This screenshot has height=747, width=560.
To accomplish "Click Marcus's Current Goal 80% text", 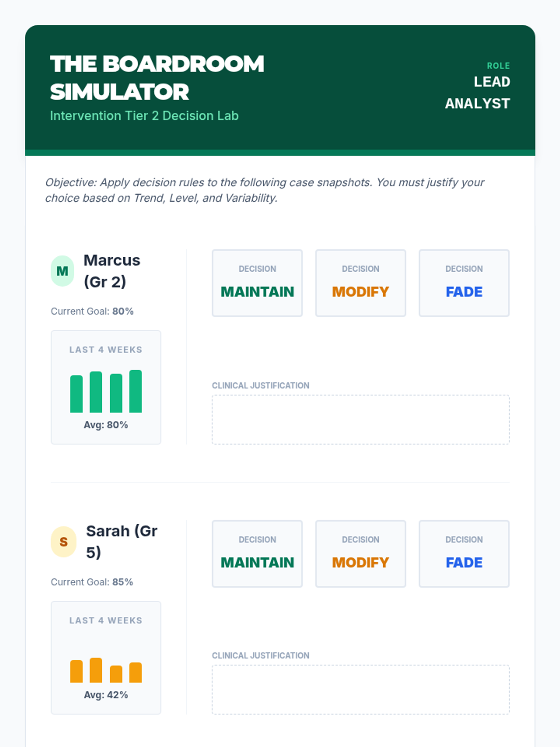I will [92, 311].
